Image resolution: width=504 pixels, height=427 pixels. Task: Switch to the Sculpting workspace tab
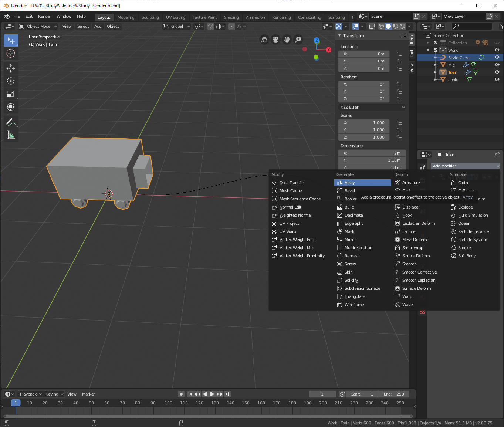150,17
